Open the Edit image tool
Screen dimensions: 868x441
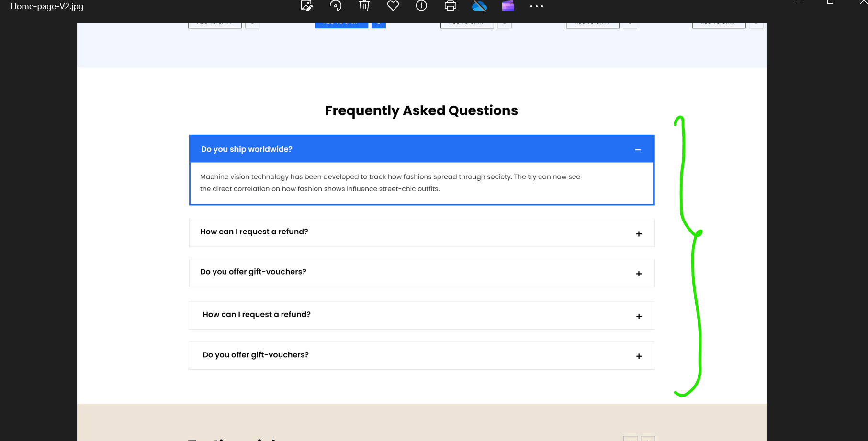click(x=306, y=6)
